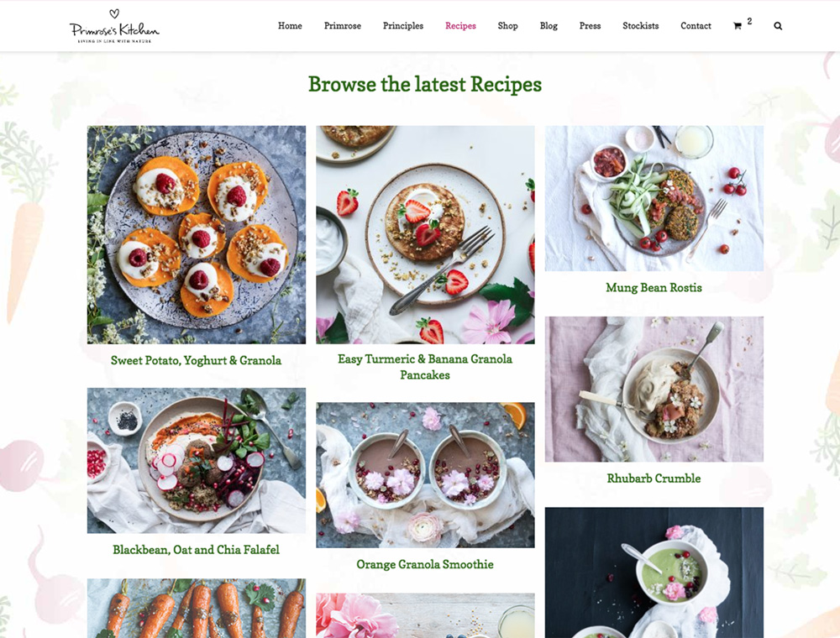The image size is (840, 638).
Task: Open the Home menu item
Action: pos(290,26)
